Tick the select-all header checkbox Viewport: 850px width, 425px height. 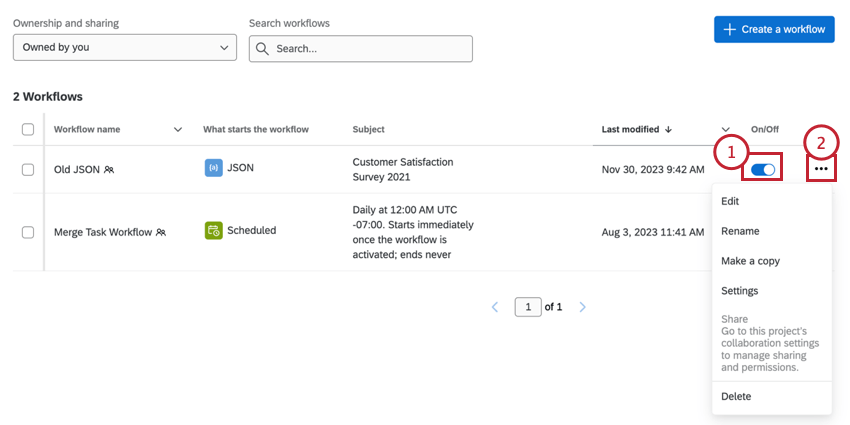[28, 129]
